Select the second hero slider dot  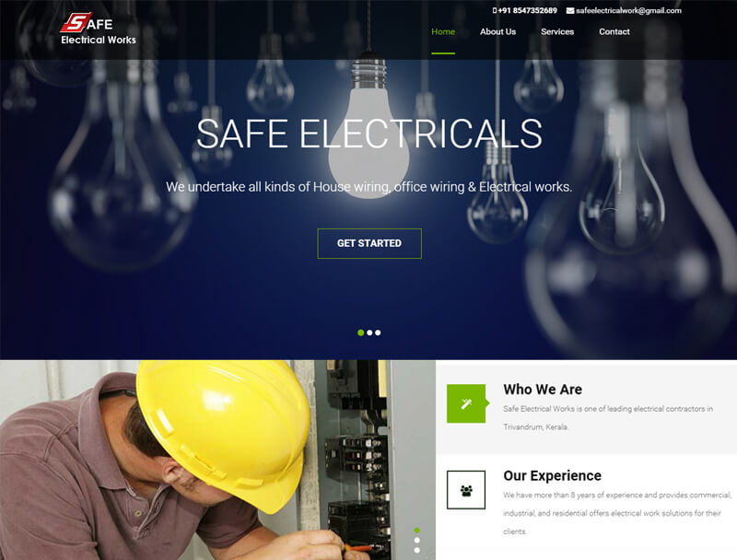pos(369,332)
